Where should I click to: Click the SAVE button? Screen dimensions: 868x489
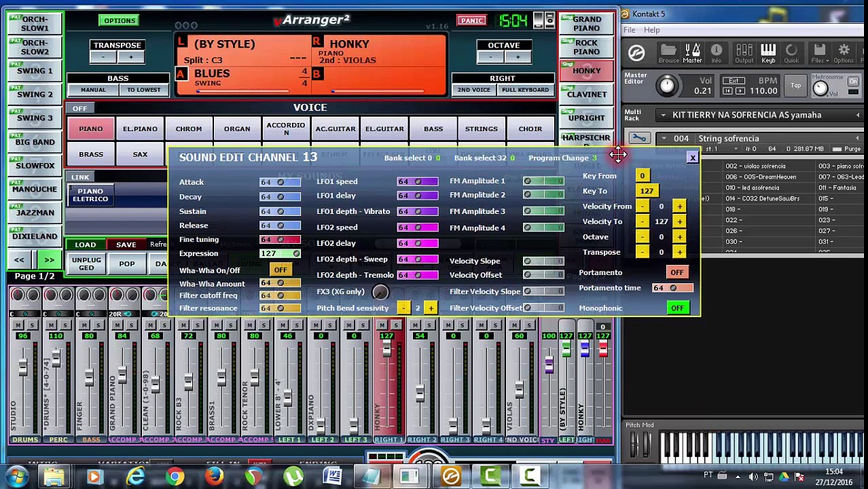(126, 244)
